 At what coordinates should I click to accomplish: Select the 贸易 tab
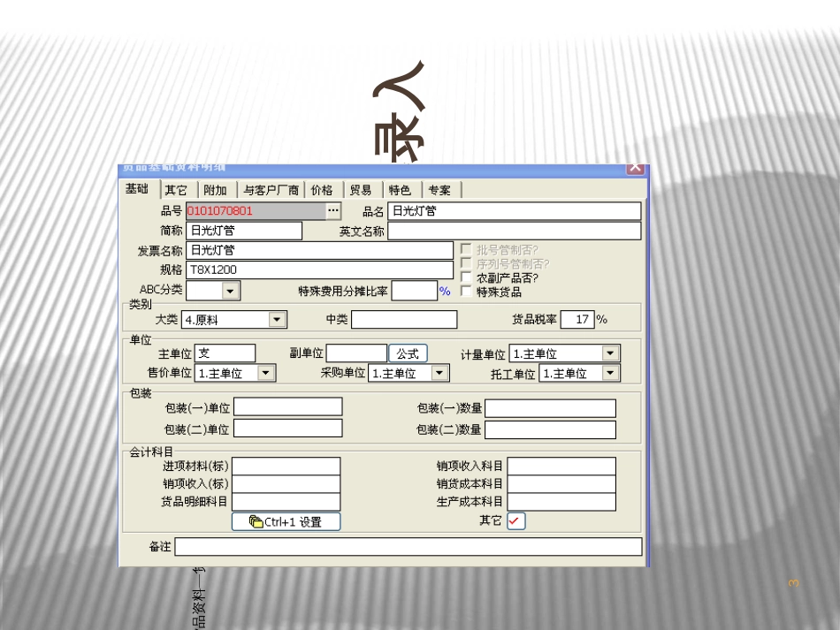click(361, 190)
